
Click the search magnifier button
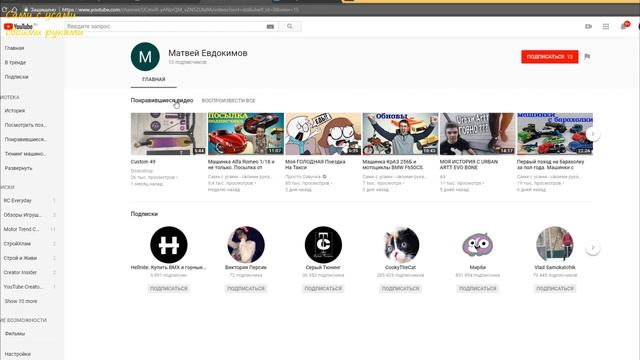coord(290,27)
